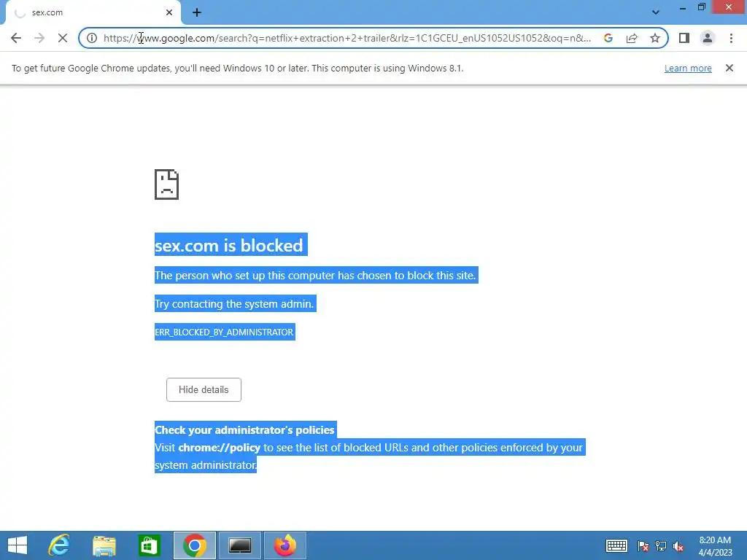
Task: Open the black window taskbar app
Action: [239, 545]
